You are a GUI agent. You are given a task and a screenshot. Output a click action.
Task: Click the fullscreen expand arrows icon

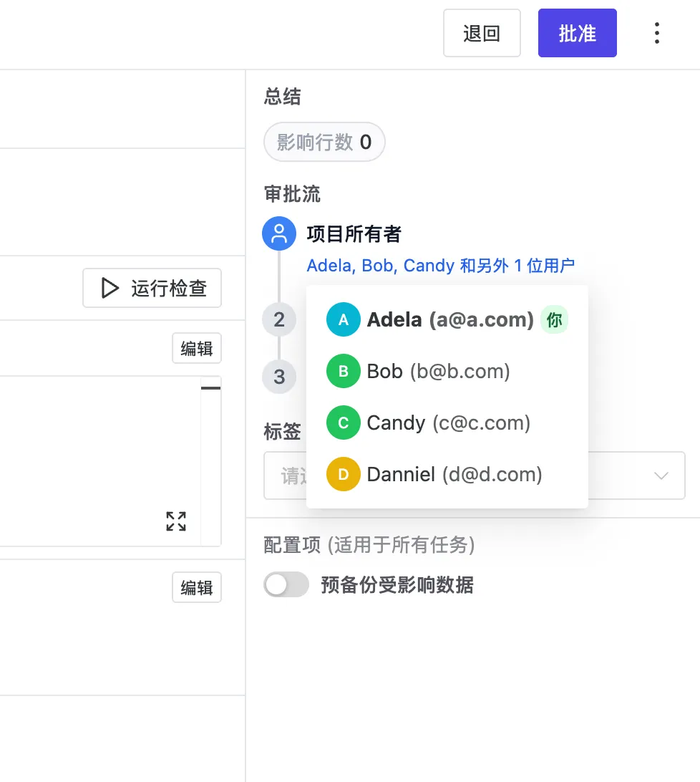click(176, 521)
